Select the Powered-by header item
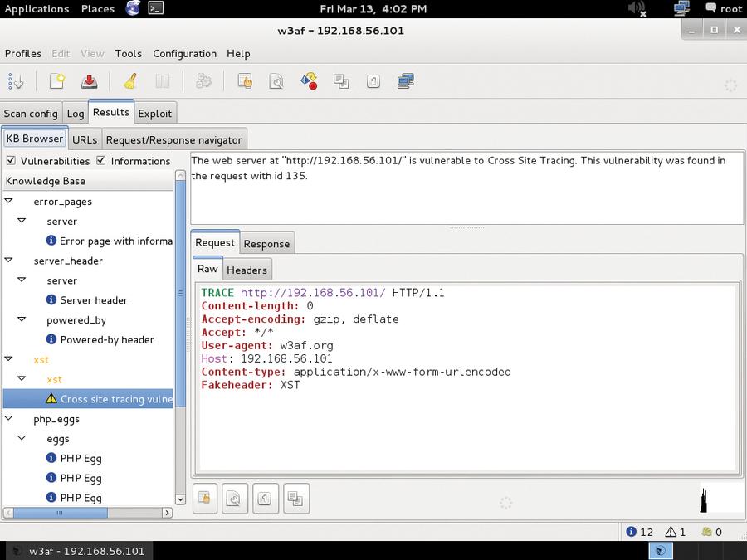Image resolution: width=747 pixels, height=560 pixels. [100, 339]
